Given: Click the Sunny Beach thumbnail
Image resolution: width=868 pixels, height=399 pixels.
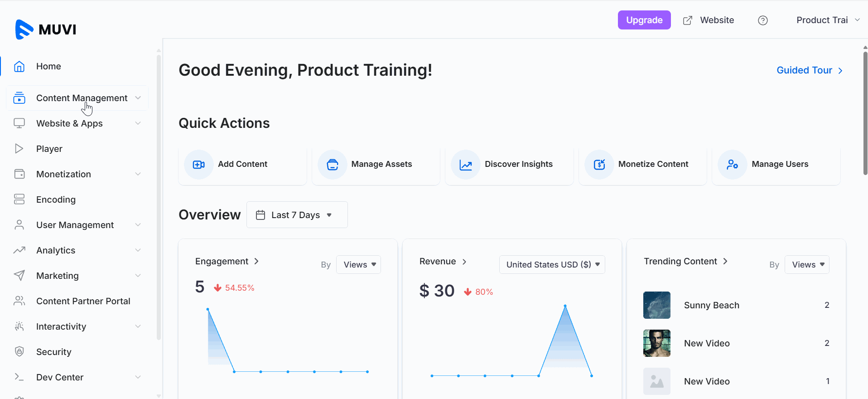Looking at the screenshot, I should point(656,305).
